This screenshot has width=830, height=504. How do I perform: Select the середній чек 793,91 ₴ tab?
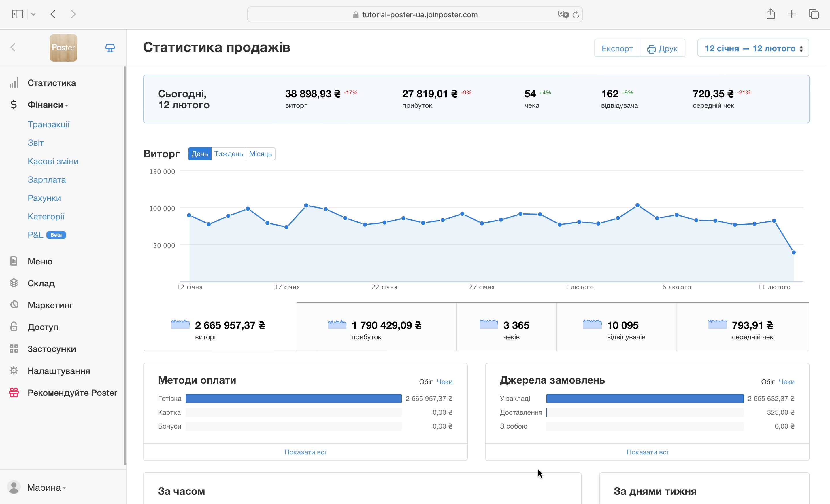tap(742, 327)
